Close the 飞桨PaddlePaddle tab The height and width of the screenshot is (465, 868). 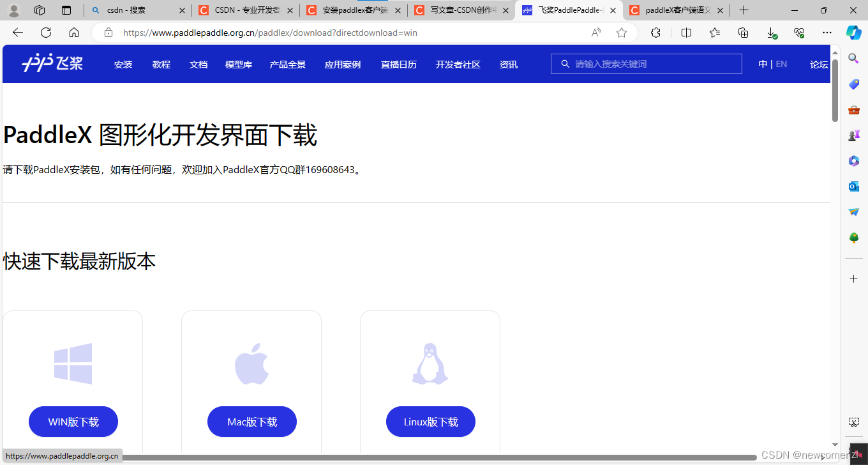(613, 11)
